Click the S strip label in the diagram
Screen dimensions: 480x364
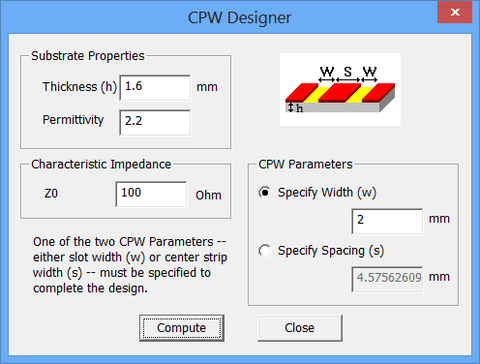[348, 71]
